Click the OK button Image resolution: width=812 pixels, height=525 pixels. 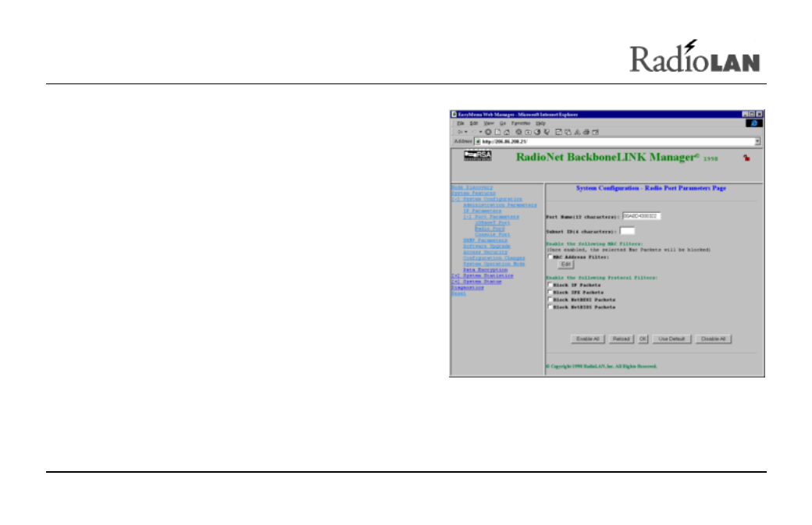point(643,339)
